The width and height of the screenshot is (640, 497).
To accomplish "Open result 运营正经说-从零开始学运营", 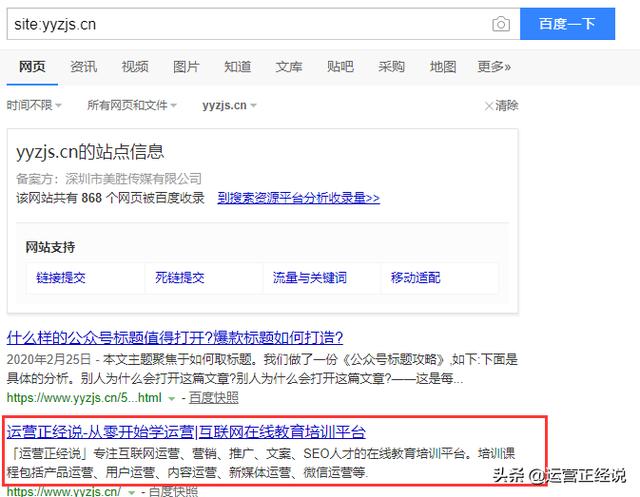I will 186,432.
